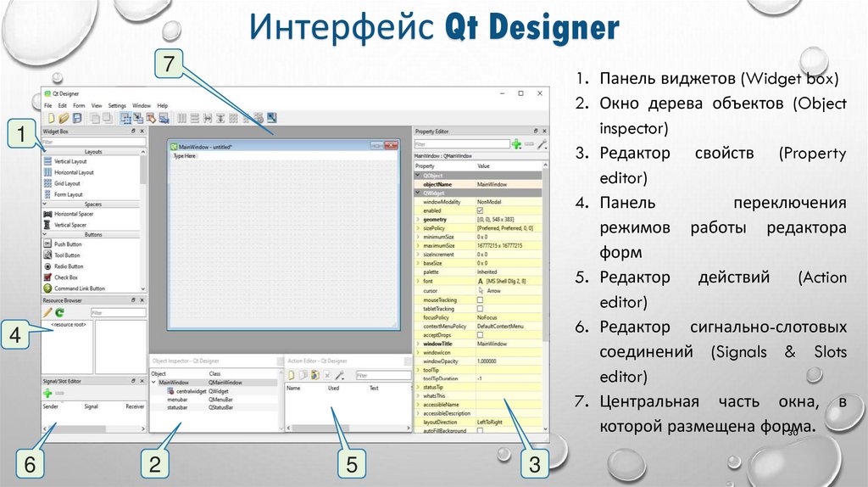The image size is (868, 487).
Task: Open the Help menu
Action: click(x=162, y=105)
